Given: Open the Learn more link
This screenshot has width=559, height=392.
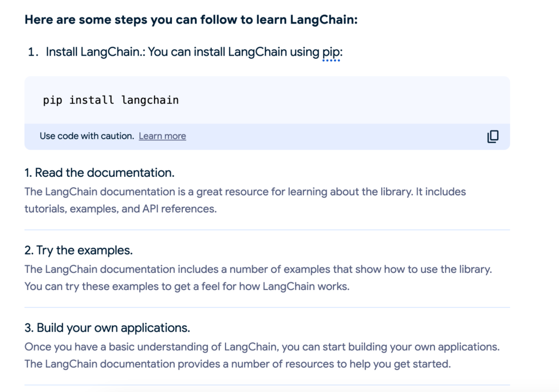Looking at the screenshot, I should (x=162, y=136).
